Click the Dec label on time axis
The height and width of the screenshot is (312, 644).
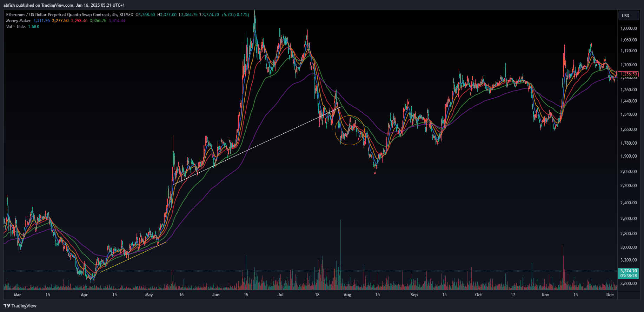coord(610,295)
